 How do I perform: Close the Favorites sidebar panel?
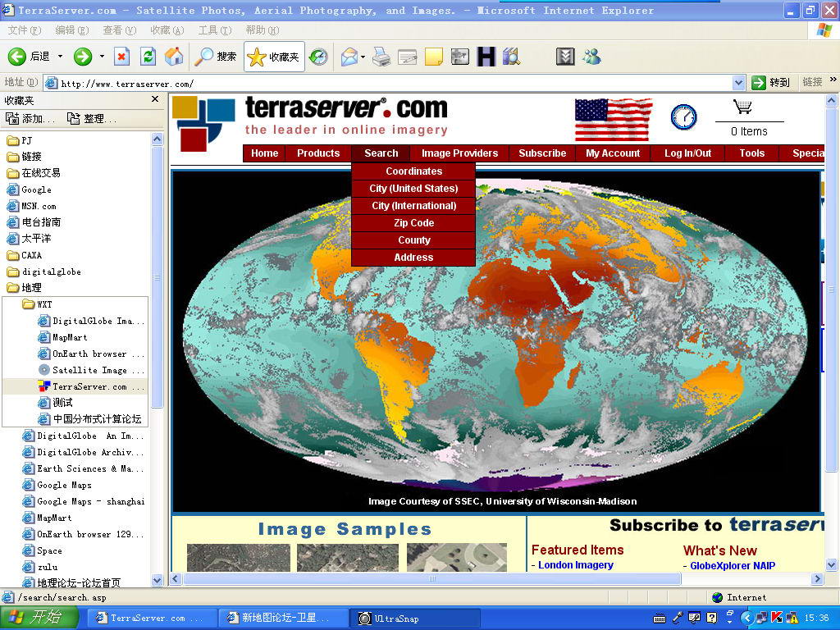155,99
